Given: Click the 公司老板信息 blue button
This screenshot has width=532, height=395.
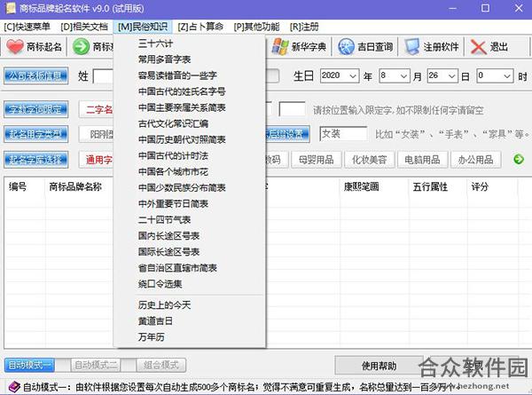Looking at the screenshot, I should point(36,75).
